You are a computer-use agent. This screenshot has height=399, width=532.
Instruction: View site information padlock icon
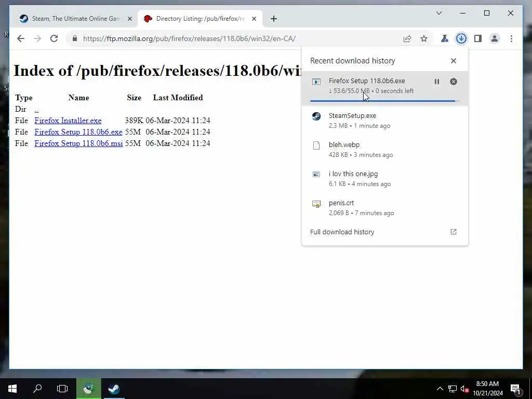pos(75,38)
